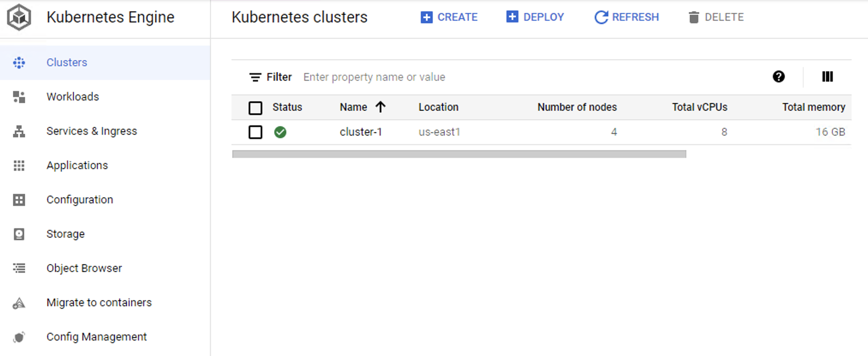The width and height of the screenshot is (868, 356).
Task: Click the 16 GB memory value
Action: 830,132
